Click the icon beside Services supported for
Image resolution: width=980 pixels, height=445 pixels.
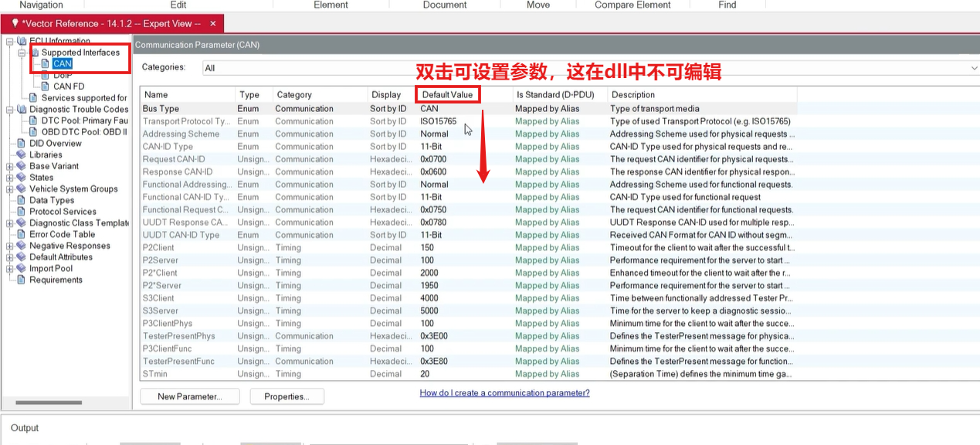pyautogui.click(x=34, y=98)
